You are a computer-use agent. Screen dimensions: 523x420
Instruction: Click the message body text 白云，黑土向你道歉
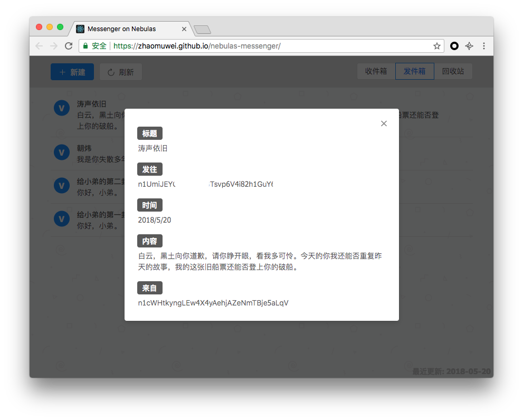(x=260, y=262)
